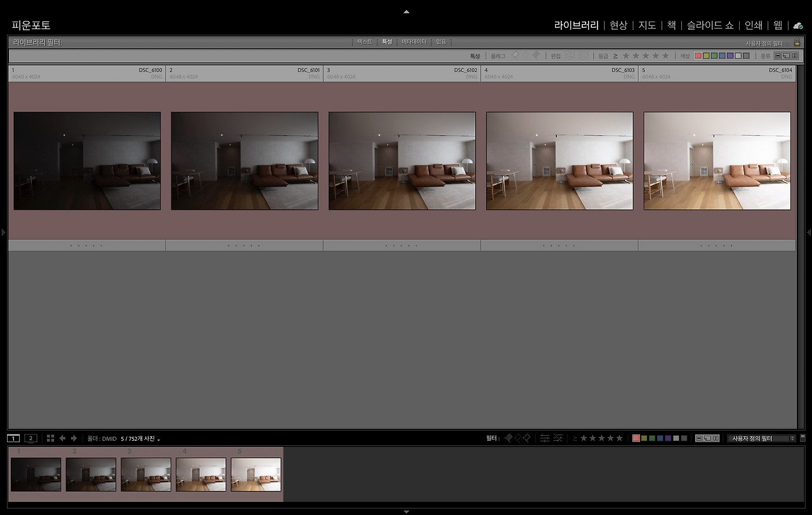Toggle filmstrip filters on/off switch
The height and width of the screenshot is (515, 812).
pyautogui.click(x=802, y=438)
